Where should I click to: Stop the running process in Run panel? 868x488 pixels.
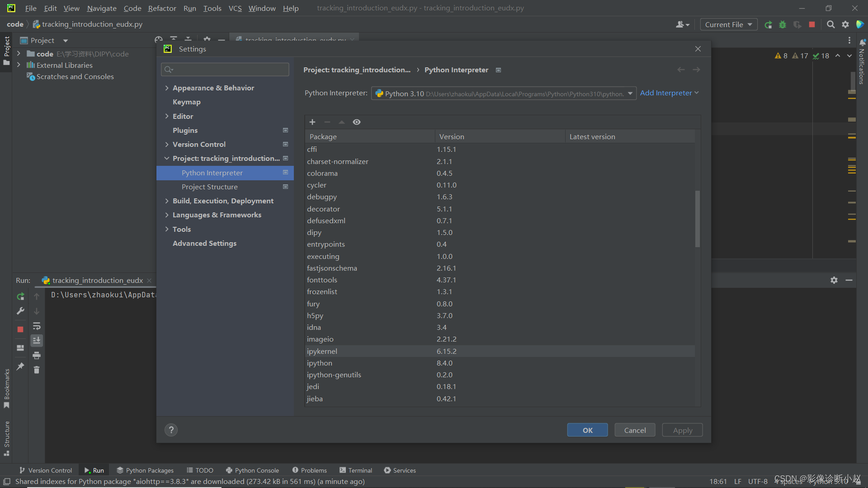tap(20, 329)
